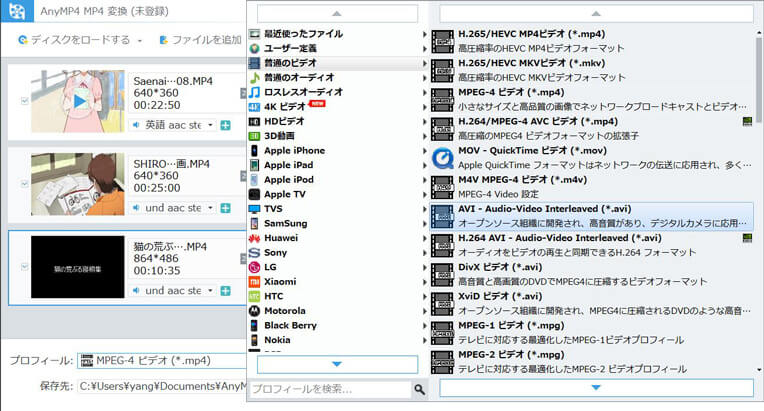Image resolution: width=764 pixels, height=411 pixels.
Task: Click the TVS television icon
Action: pos(254,209)
